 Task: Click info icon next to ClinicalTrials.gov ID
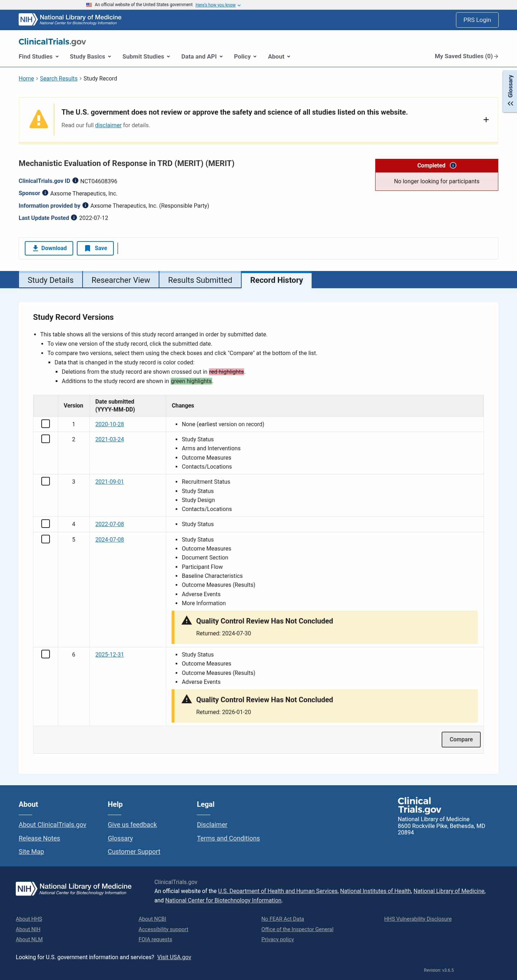tap(75, 181)
